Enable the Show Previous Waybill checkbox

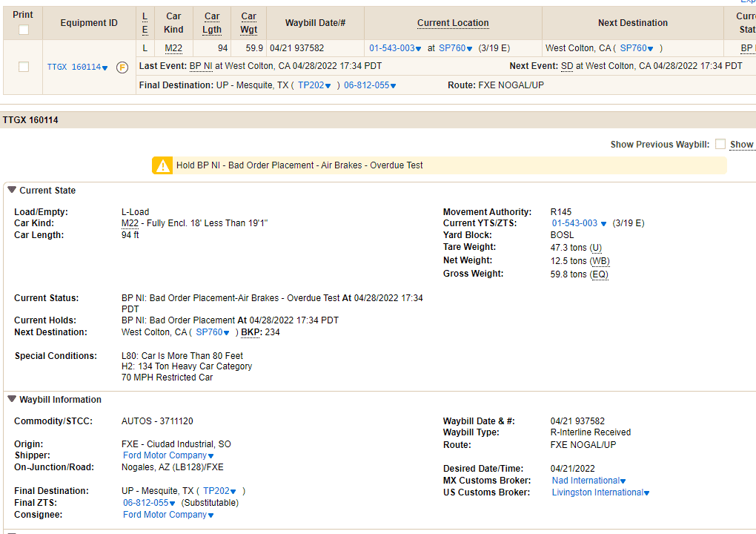[x=720, y=144]
